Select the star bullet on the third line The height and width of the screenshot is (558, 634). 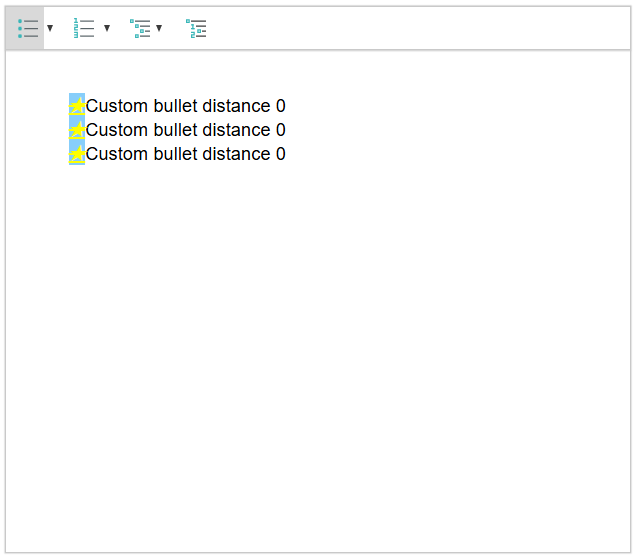(77, 154)
